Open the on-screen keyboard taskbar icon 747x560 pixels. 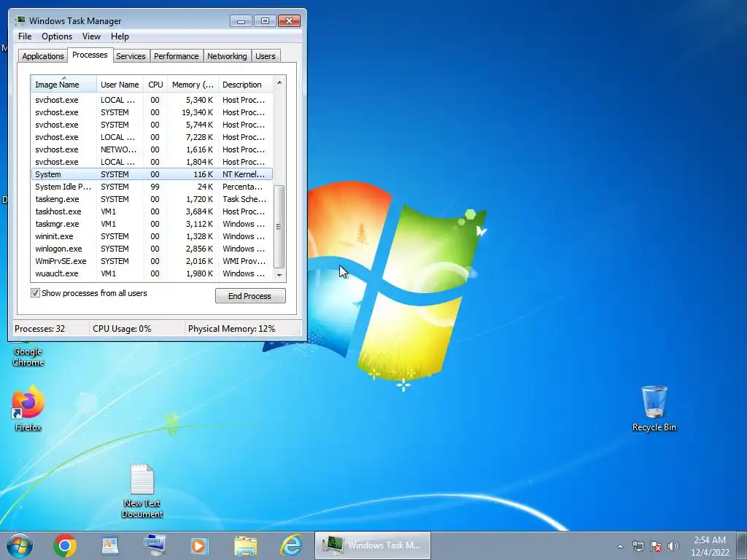[155, 545]
